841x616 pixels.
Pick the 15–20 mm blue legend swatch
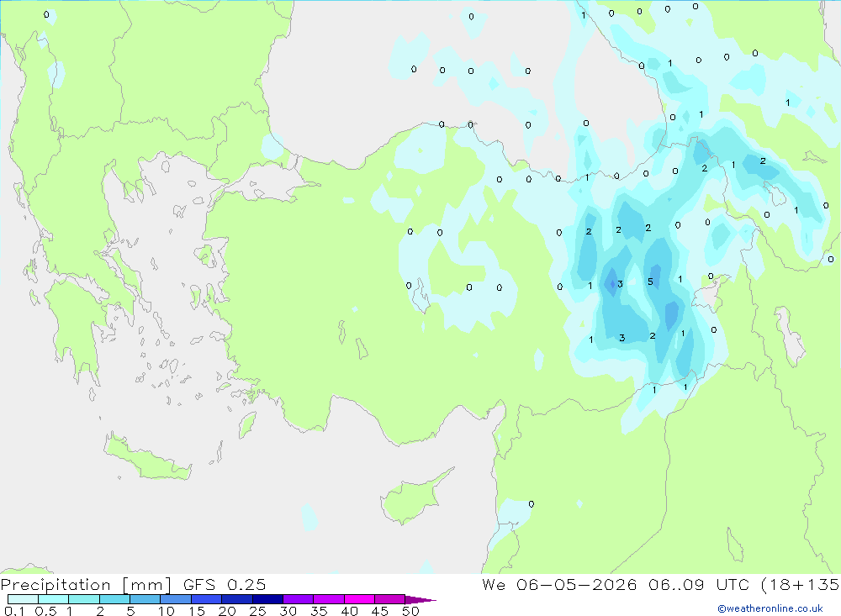point(207,599)
